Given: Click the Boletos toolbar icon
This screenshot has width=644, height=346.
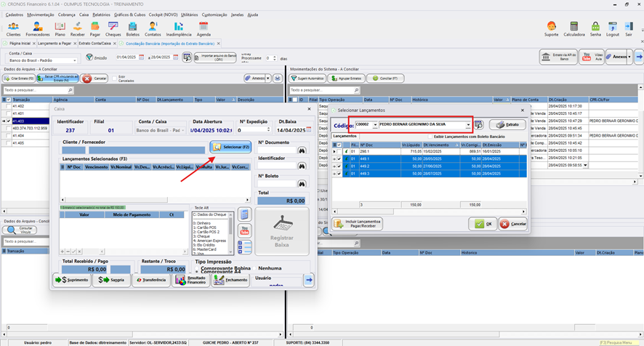Looking at the screenshot, I should (x=133, y=29).
